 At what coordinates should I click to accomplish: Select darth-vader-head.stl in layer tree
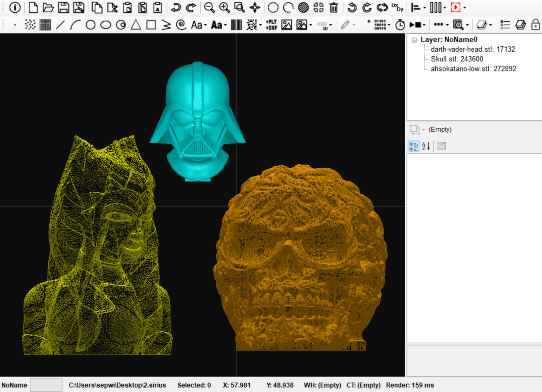pos(472,49)
